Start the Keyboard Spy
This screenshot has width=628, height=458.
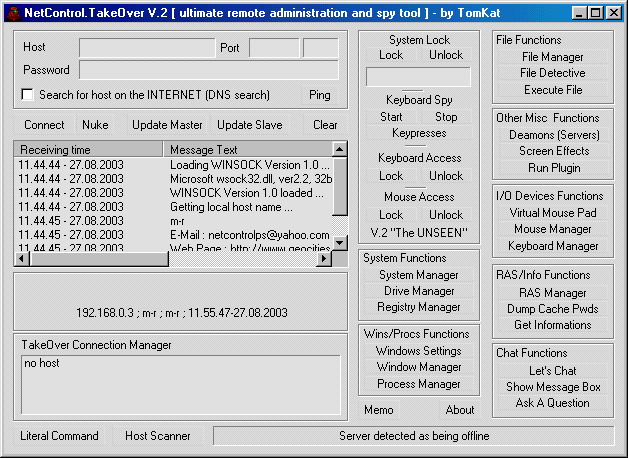point(391,117)
